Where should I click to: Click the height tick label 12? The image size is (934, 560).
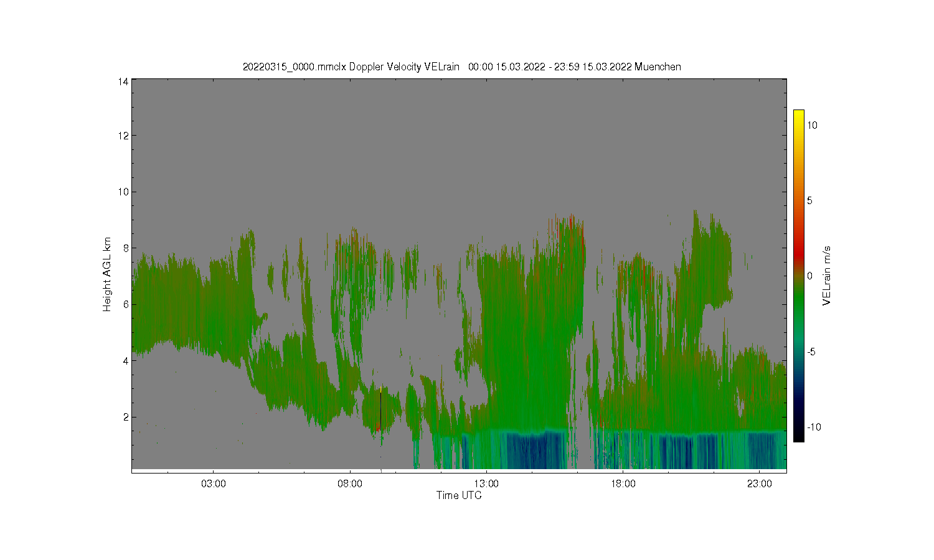[123, 136]
